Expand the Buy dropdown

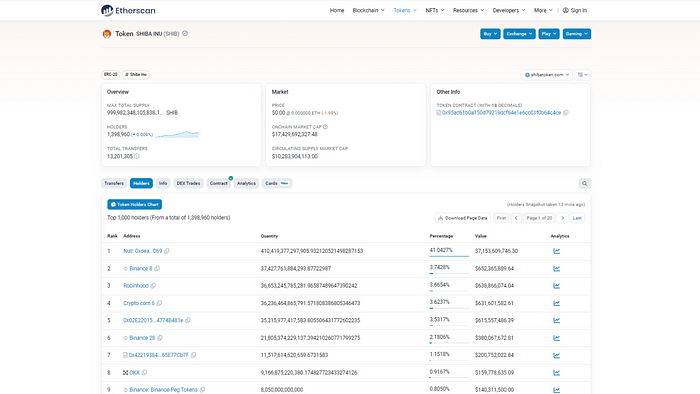pyautogui.click(x=490, y=34)
